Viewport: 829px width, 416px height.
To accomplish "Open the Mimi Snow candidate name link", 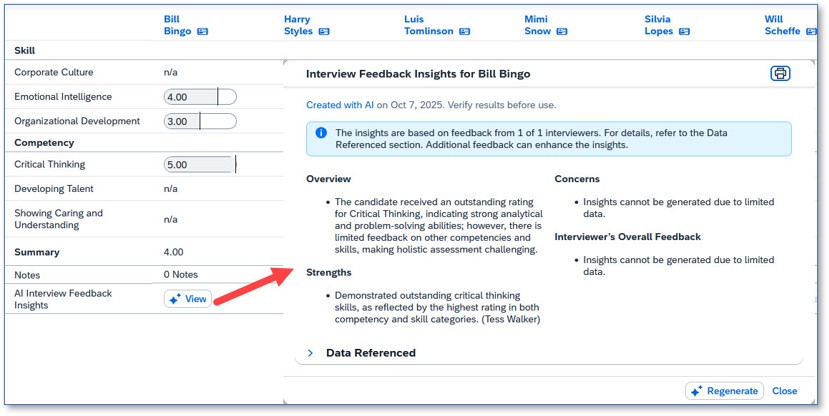I will tap(538, 25).
